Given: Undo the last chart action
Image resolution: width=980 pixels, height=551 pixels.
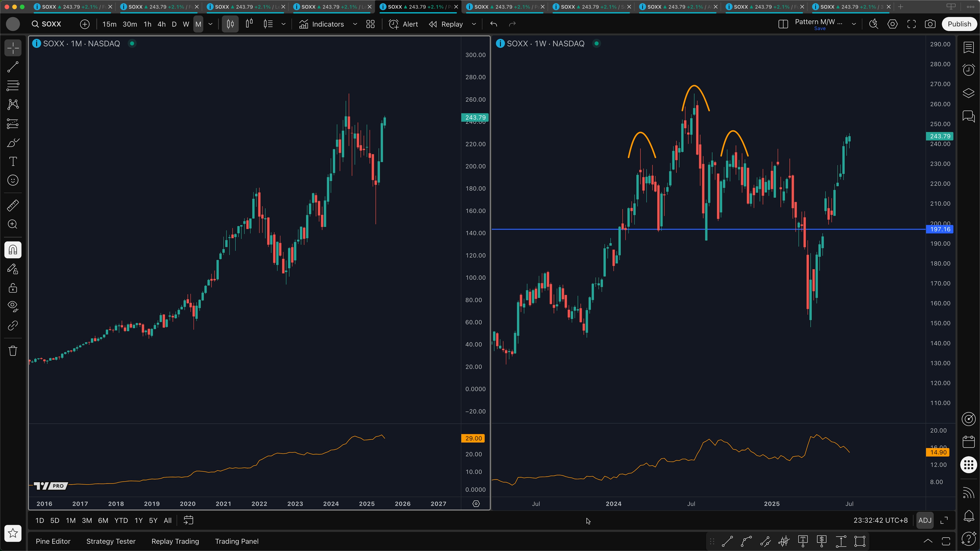Looking at the screenshot, I should (x=494, y=24).
